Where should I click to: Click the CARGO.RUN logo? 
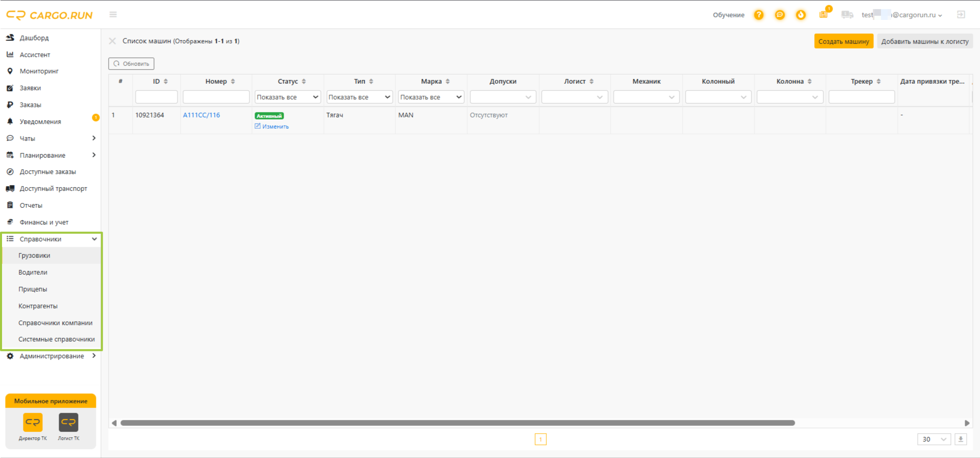pos(49,15)
